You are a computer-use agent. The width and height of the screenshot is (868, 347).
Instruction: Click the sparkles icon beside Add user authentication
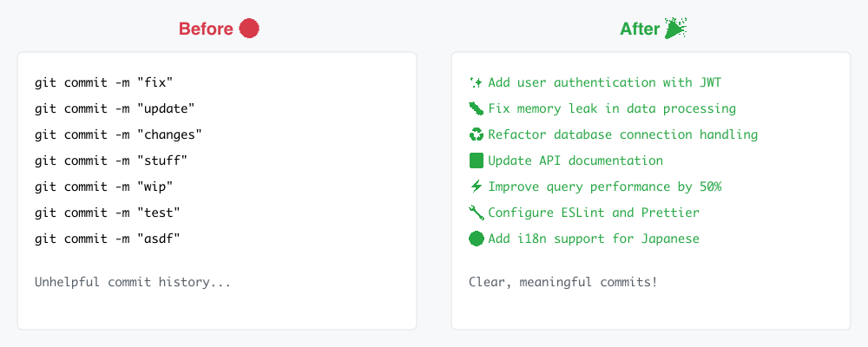[x=476, y=82]
